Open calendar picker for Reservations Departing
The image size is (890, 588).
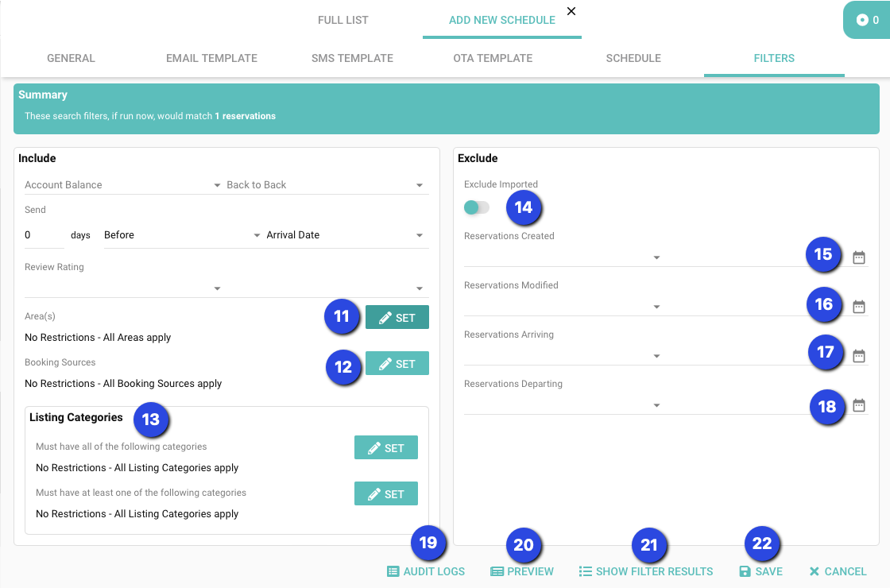click(858, 405)
